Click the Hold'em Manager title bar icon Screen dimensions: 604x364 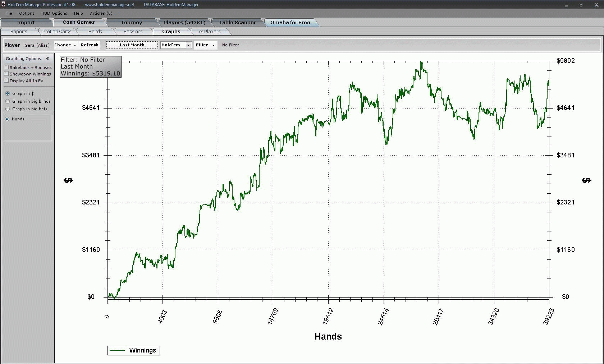tap(3, 4)
